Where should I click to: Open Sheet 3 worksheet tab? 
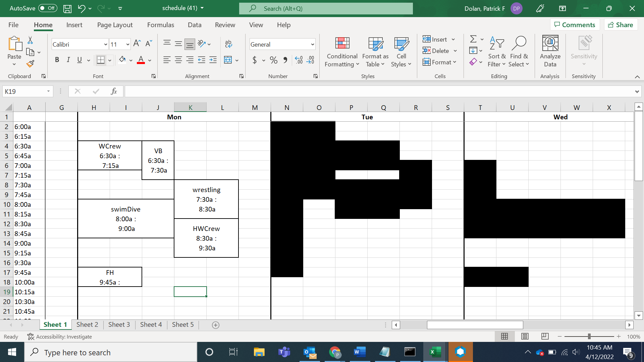click(x=119, y=324)
